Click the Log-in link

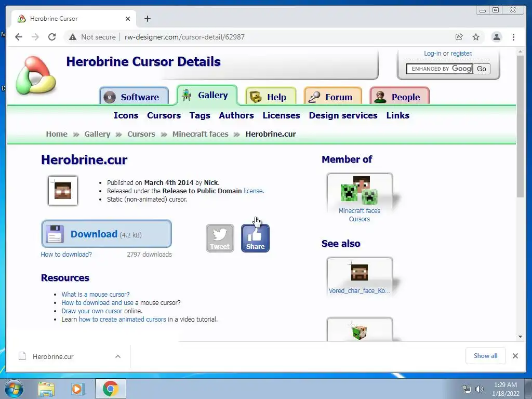[x=432, y=54]
